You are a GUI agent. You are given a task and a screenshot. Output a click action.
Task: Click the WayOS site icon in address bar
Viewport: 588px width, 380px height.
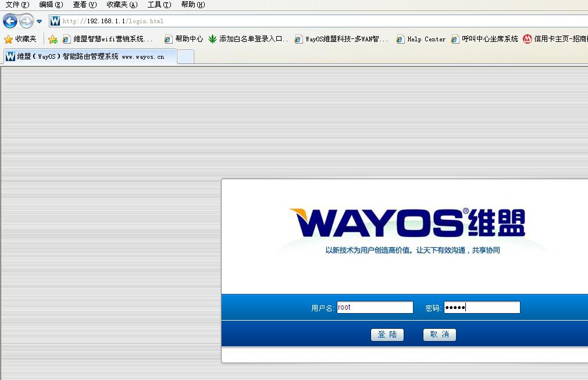tap(55, 22)
